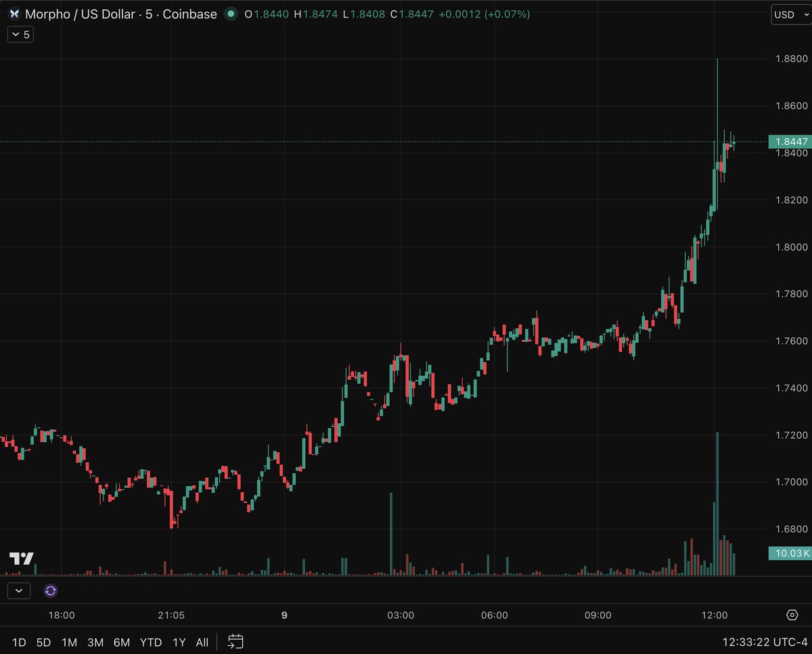
Task: Click the Morpho token logo icon
Action: click(14, 14)
